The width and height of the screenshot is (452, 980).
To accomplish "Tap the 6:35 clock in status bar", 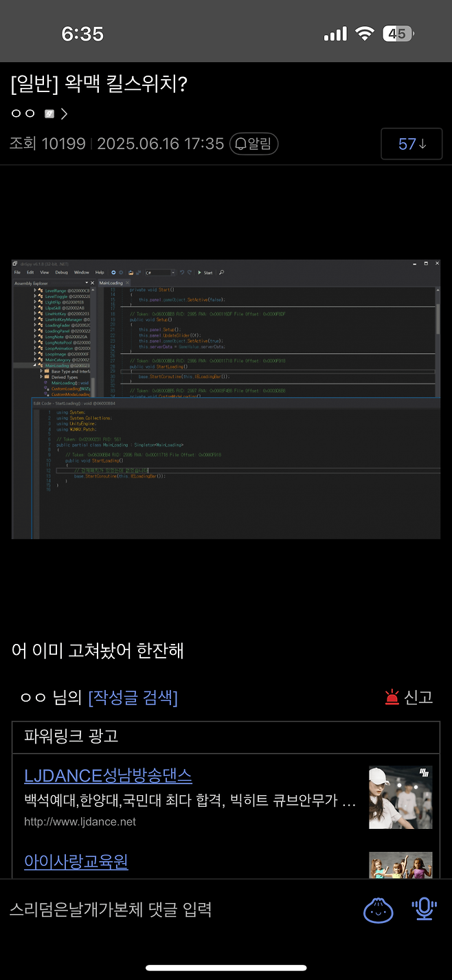I will [x=82, y=34].
